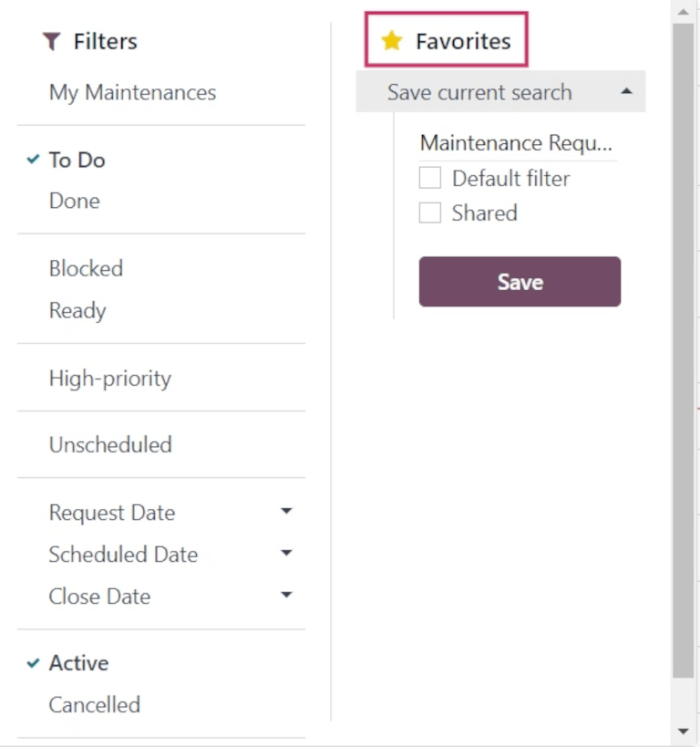Click the up arrow on the vertical scrollbar

[x=685, y=11]
